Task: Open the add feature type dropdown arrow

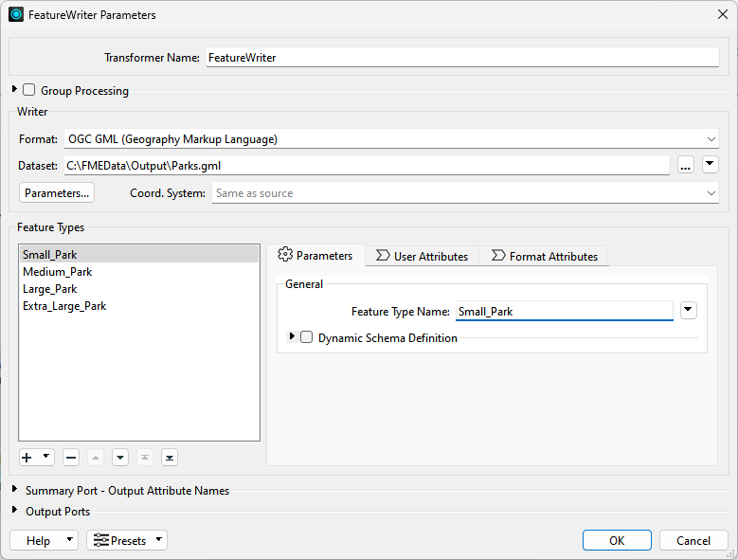Action: pyautogui.click(x=46, y=457)
